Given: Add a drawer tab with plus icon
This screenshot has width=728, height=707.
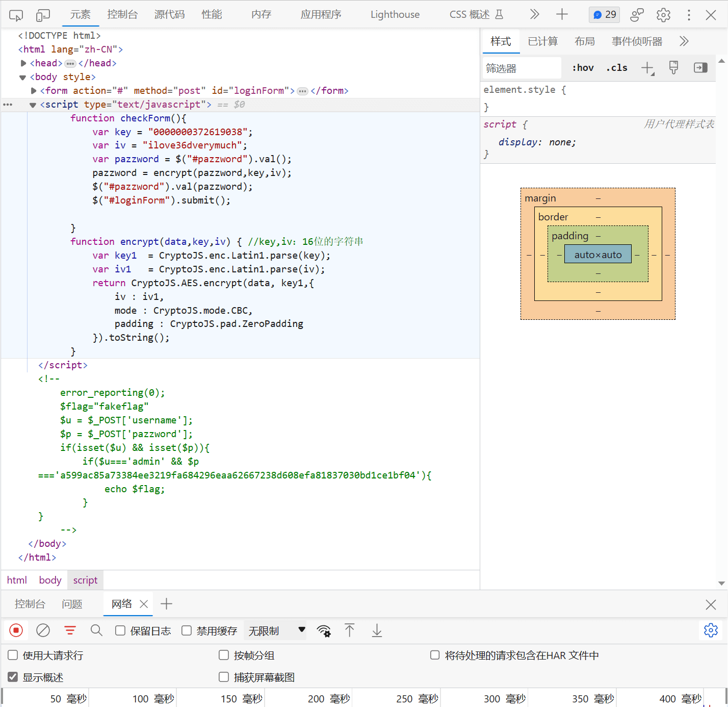Looking at the screenshot, I should [x=166, y=604].
